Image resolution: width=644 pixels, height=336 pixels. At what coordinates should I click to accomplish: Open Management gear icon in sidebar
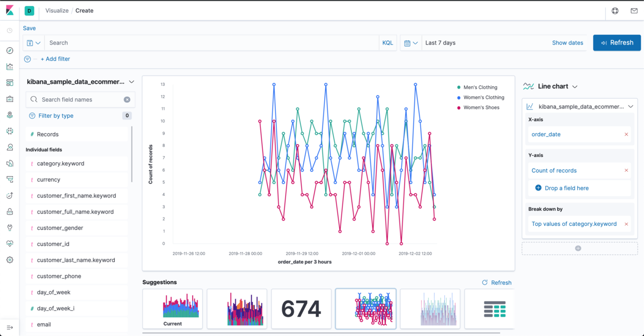(10, 260)
